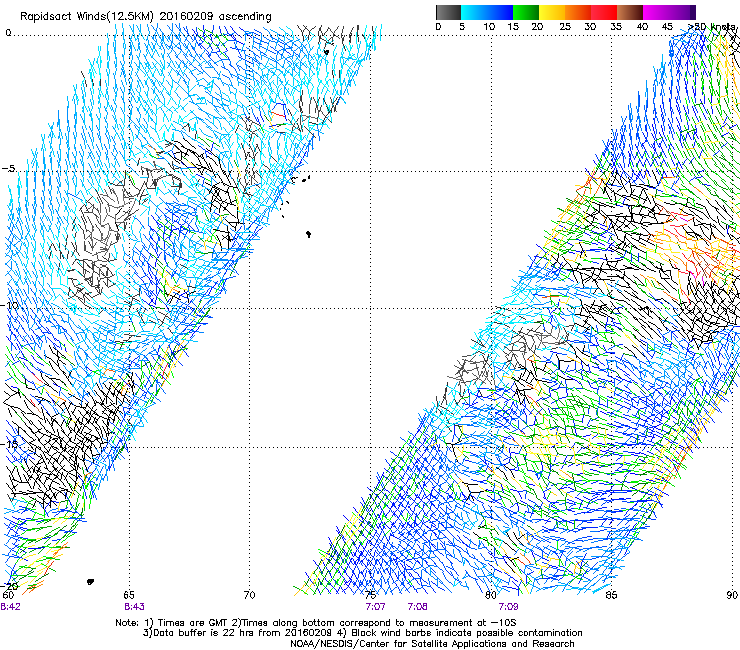Click the latitude label '-15'

click(10, 444)
